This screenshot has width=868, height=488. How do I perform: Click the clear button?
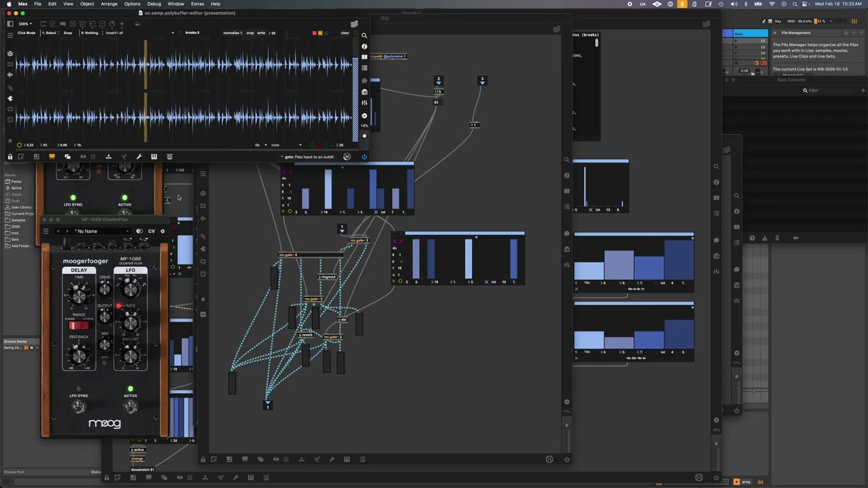(x=344, y=33)
